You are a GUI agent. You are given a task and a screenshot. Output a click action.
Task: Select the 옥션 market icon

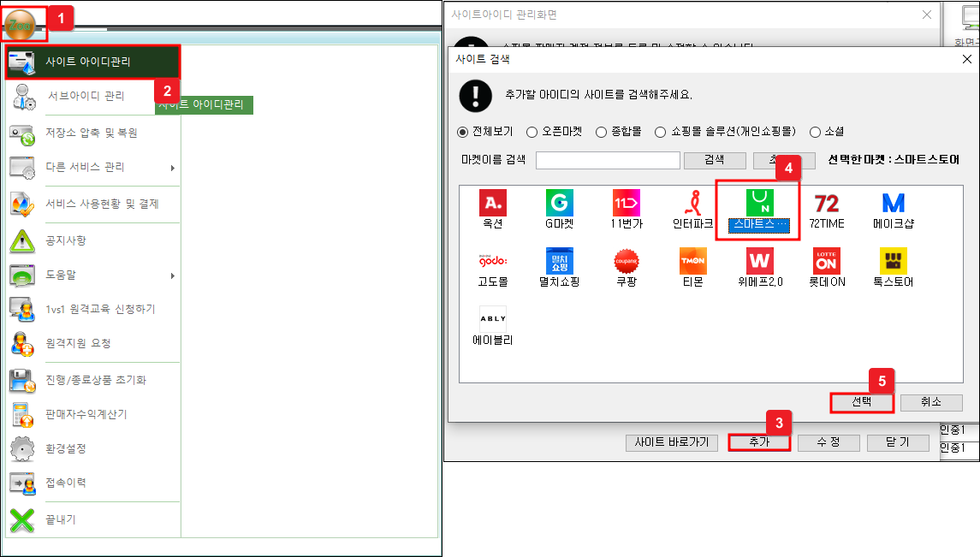pos(492,203)
